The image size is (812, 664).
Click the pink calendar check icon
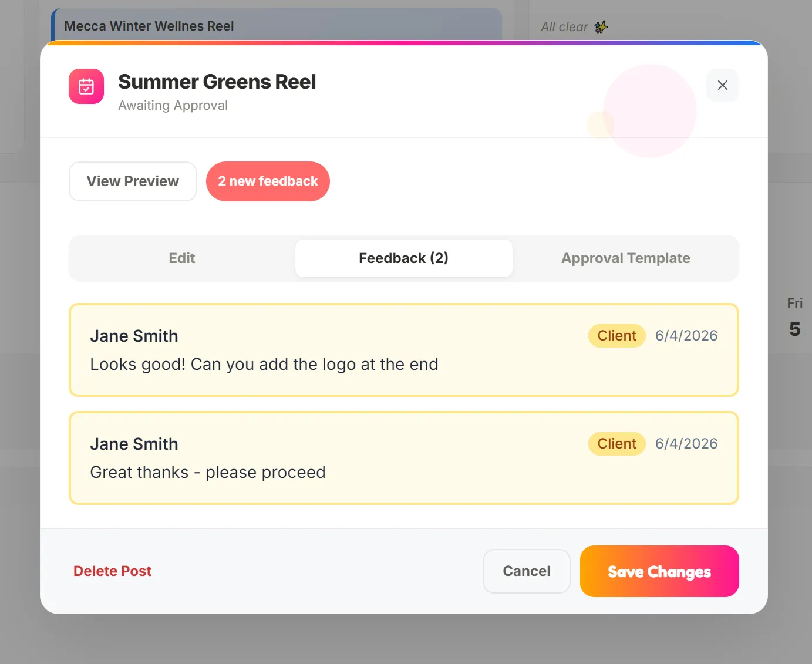click(x=86, y=86)
